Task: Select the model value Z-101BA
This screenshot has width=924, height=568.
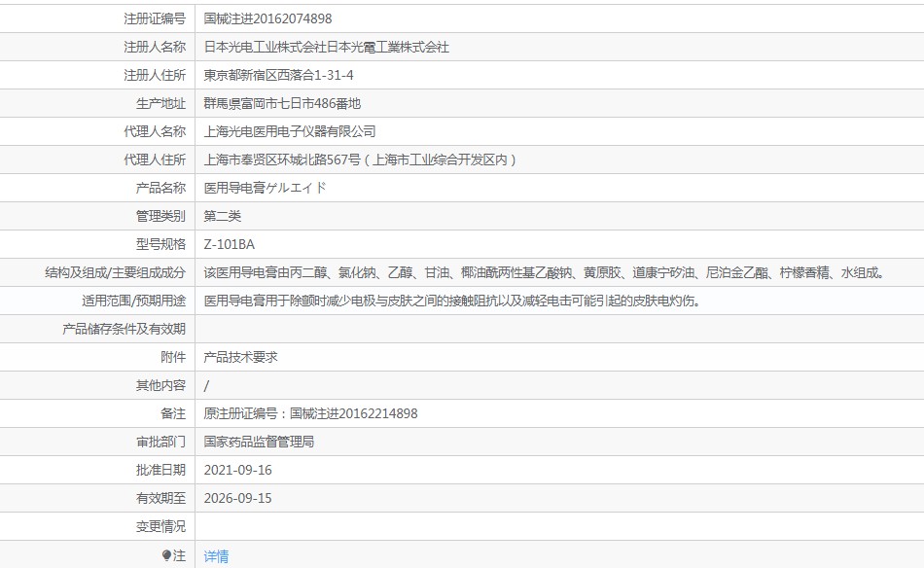Action: point(230,244)
